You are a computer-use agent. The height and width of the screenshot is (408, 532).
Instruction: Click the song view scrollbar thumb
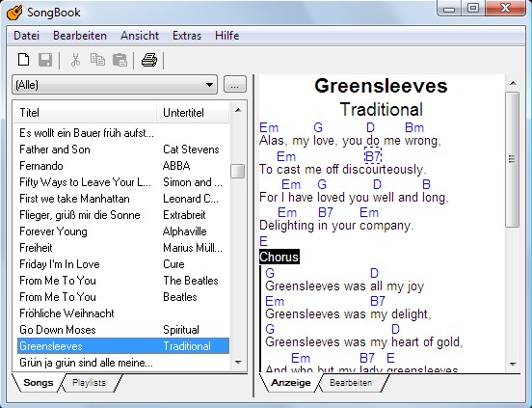tap(513, 159)
